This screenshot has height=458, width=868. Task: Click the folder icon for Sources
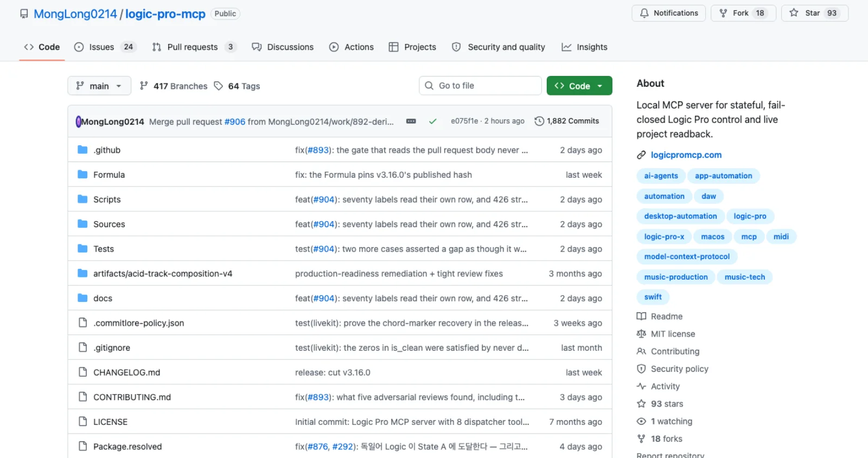(82, 224)
